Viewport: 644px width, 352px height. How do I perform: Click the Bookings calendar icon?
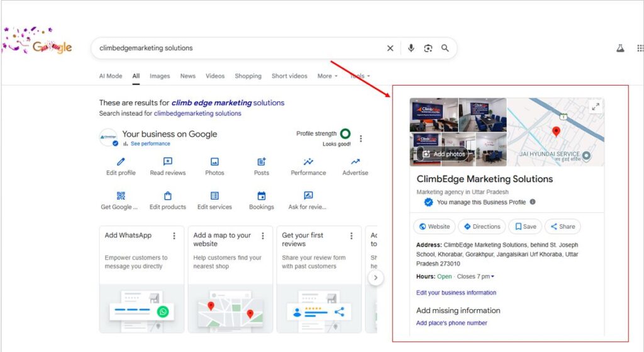point(261,196)
